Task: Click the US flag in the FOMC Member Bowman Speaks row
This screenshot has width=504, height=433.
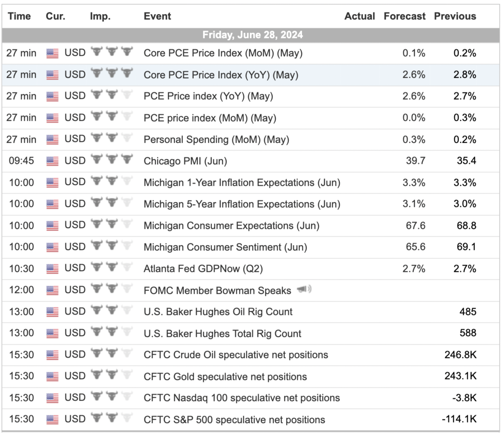Action: pyautogui.click(x=52, y=290)
